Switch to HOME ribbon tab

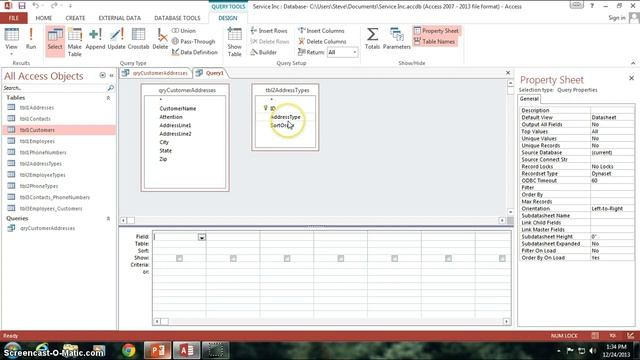pyautogui.click(x=44, y=18)
